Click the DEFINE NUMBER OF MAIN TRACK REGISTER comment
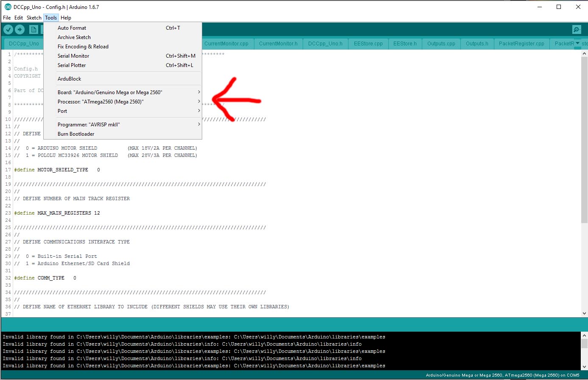The height and width of the screenshot is (380, 588). [72, 198]
